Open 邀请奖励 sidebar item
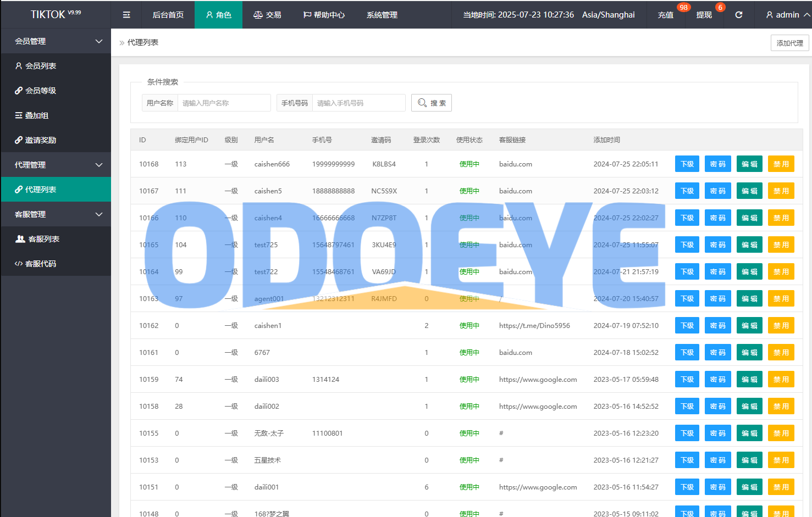The image size is (812, 517). (x=41, y=140)
